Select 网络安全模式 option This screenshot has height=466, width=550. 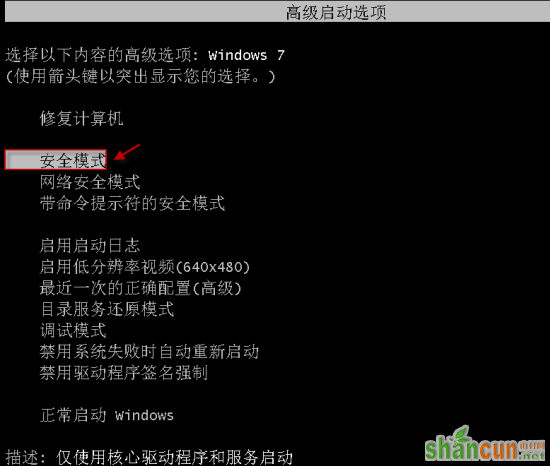click(x=90, y=182)
